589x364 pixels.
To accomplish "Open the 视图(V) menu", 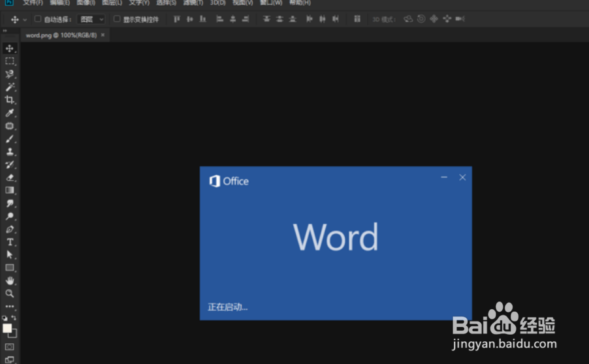I will click(243, 3).
